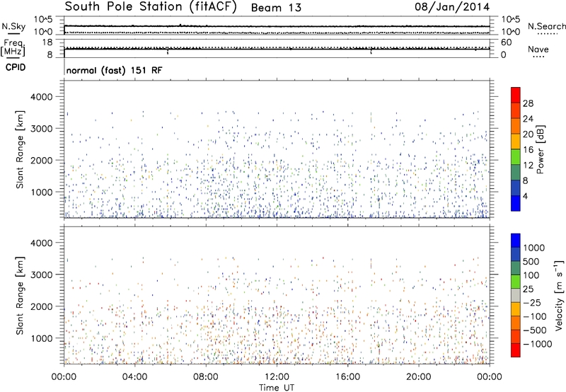Click the 'Time UT' axis label
This screenshot has height=392, width=566.
tap(277, 388)
